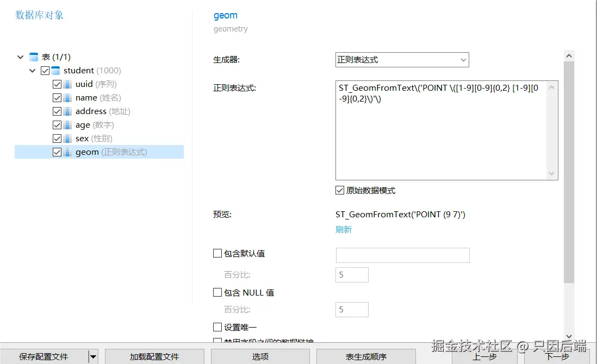This screenshot has width=597, height=364.
Task: Click the 表 database icon at tree top
Action: pyautogui.click(x=33, y=57)
